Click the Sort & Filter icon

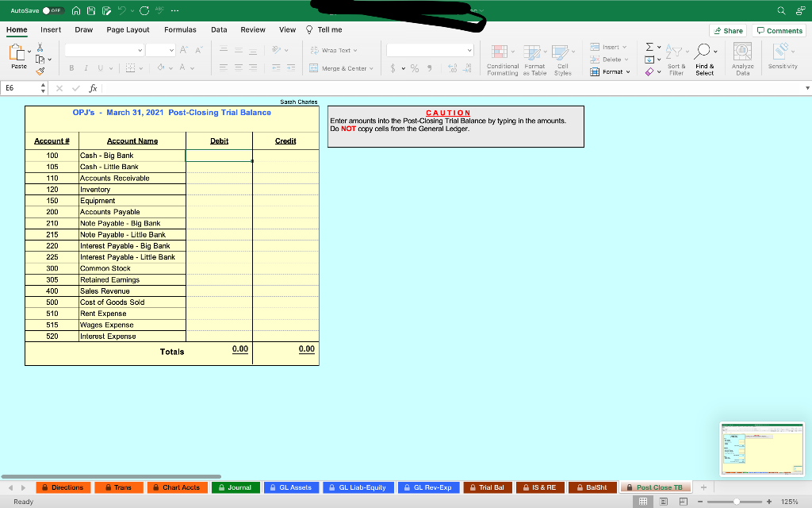point(676,52)
